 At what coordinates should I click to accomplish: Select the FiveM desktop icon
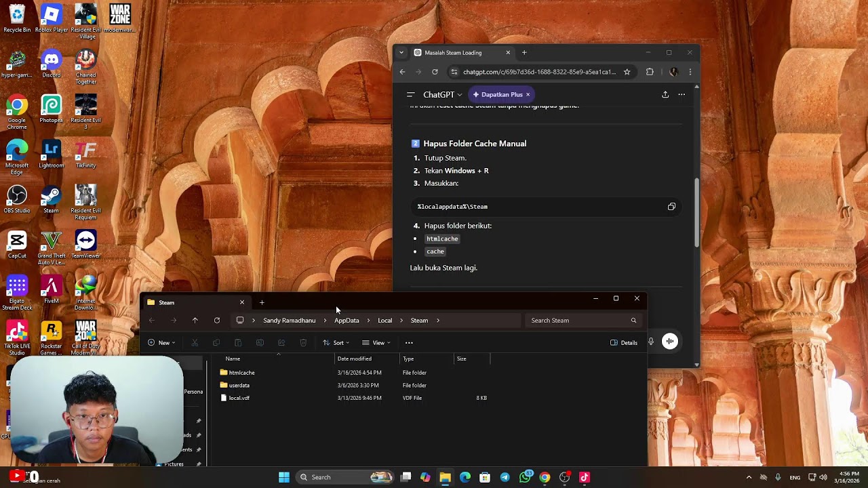point(52,289)
